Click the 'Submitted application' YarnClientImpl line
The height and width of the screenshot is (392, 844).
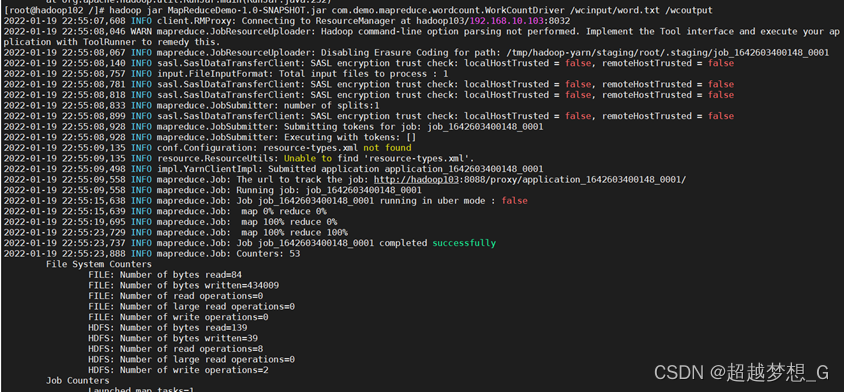tap(273, 169)
